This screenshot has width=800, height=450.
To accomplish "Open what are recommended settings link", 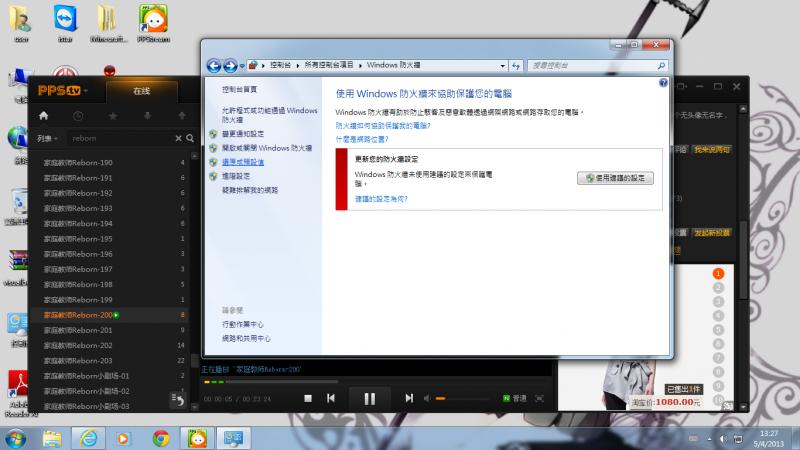I will 381,199.
